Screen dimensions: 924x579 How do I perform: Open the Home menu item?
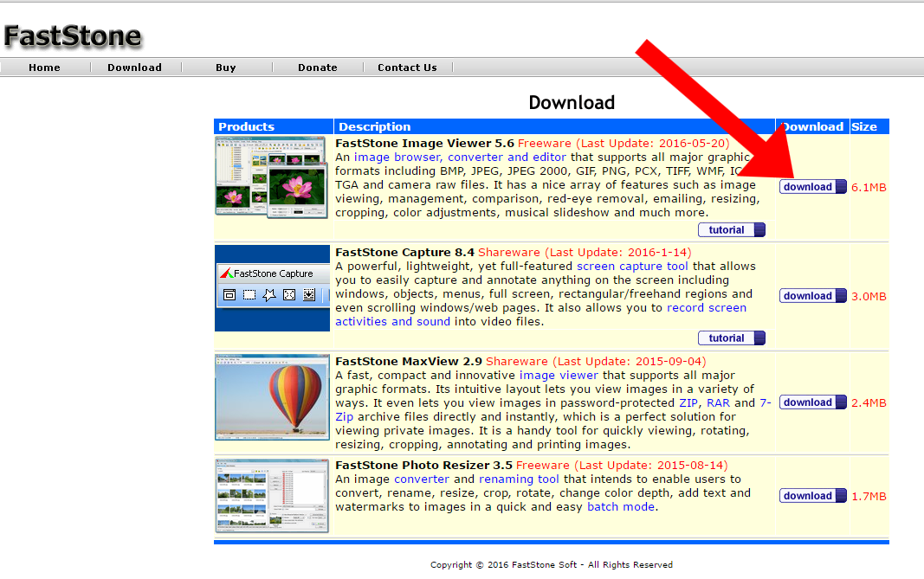(x=44, y=68)
